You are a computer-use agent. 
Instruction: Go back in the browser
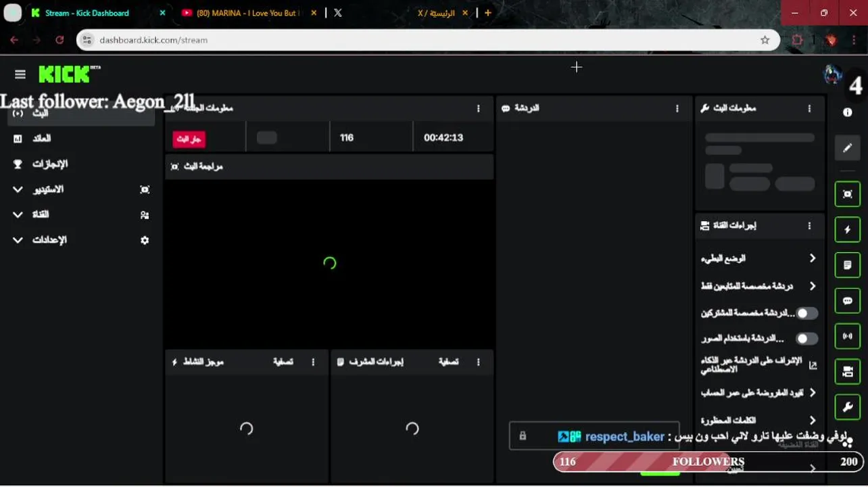coord(14,40)
